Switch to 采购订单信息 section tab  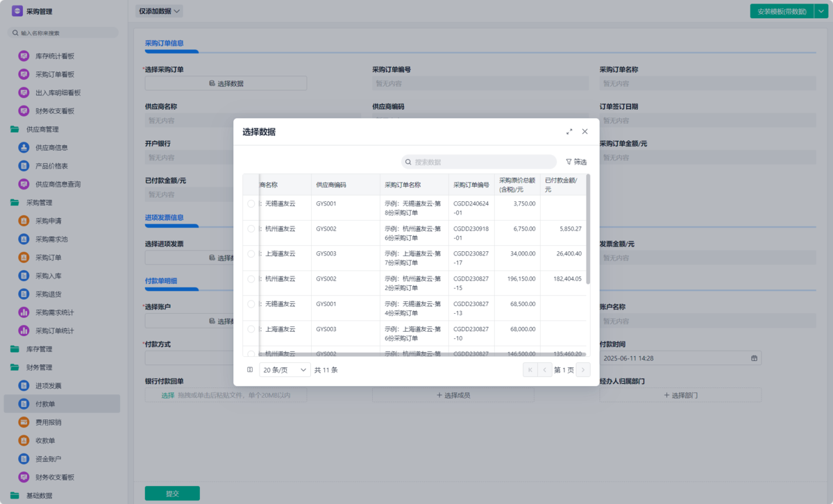(165, 43)
